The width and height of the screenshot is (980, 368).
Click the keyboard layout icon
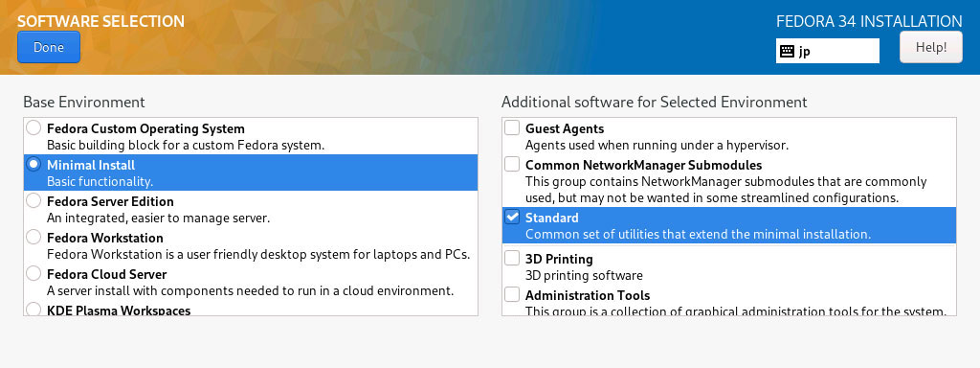pos(787,52)
